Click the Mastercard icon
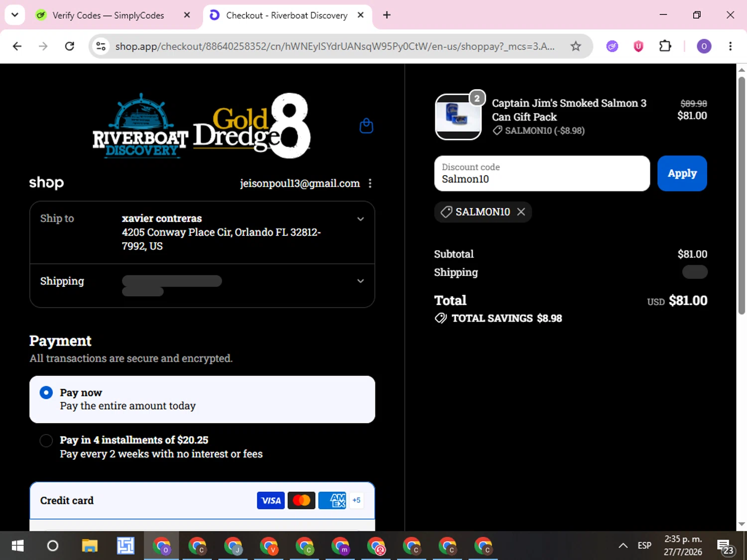The height and width of the screenshot is (560, 747). coord(301,500)
